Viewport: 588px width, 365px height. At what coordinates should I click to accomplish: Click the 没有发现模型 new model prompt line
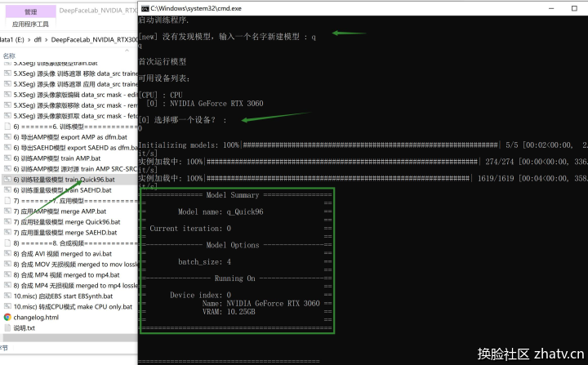(227, 37)
